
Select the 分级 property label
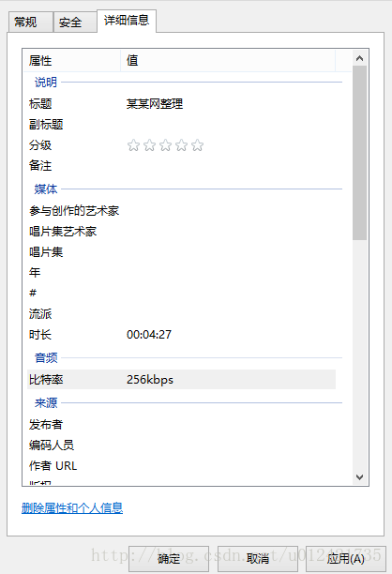pyautogui.click(x=40, y=145)
